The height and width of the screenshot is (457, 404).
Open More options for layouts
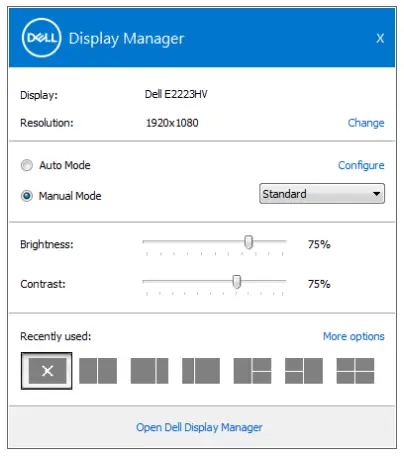353,336
